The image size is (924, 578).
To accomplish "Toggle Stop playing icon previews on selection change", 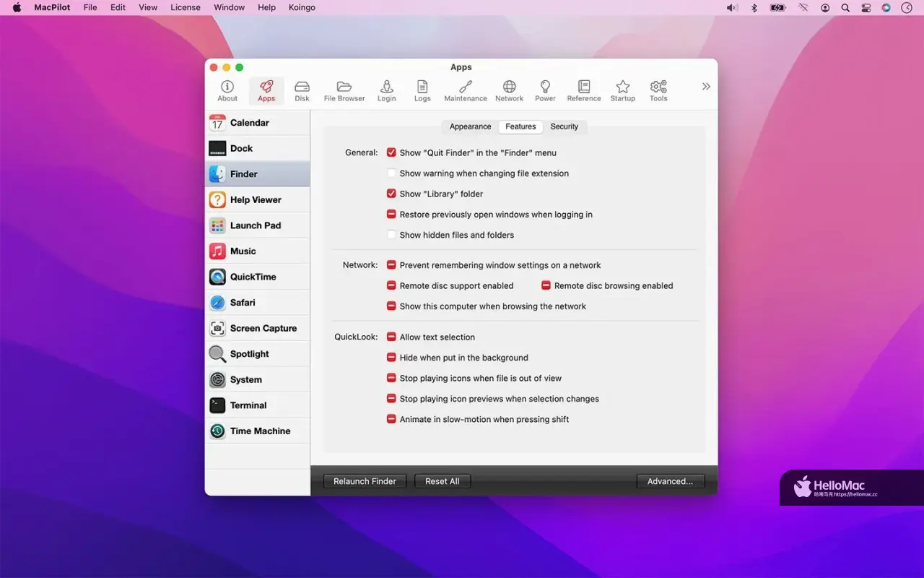I will click(391, 399).
